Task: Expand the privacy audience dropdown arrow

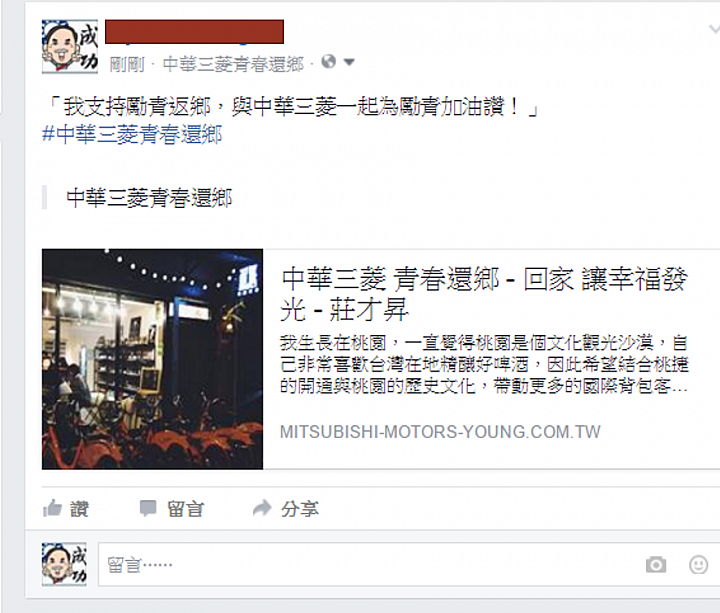Action: (349, 62)
